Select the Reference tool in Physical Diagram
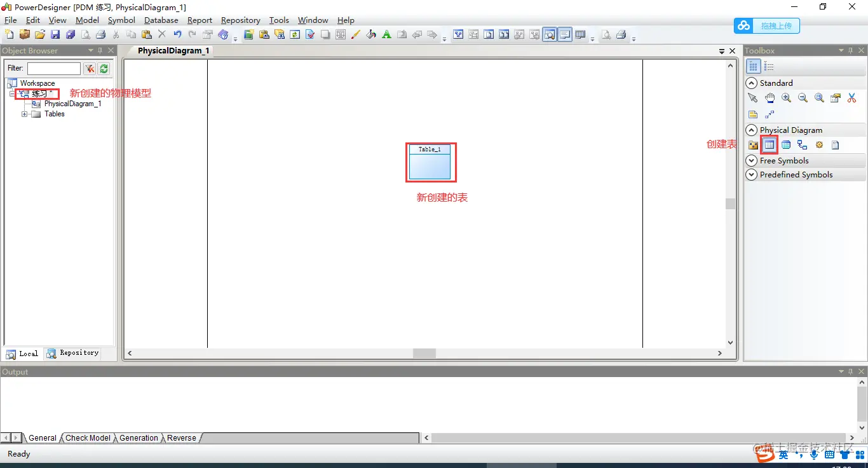The image size is (868, 468). (803, 145)
